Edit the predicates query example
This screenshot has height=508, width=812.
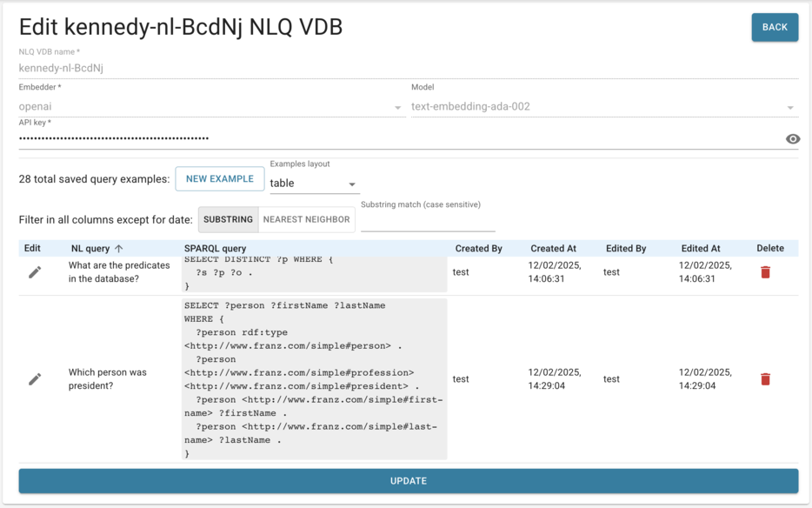(35, 271)
